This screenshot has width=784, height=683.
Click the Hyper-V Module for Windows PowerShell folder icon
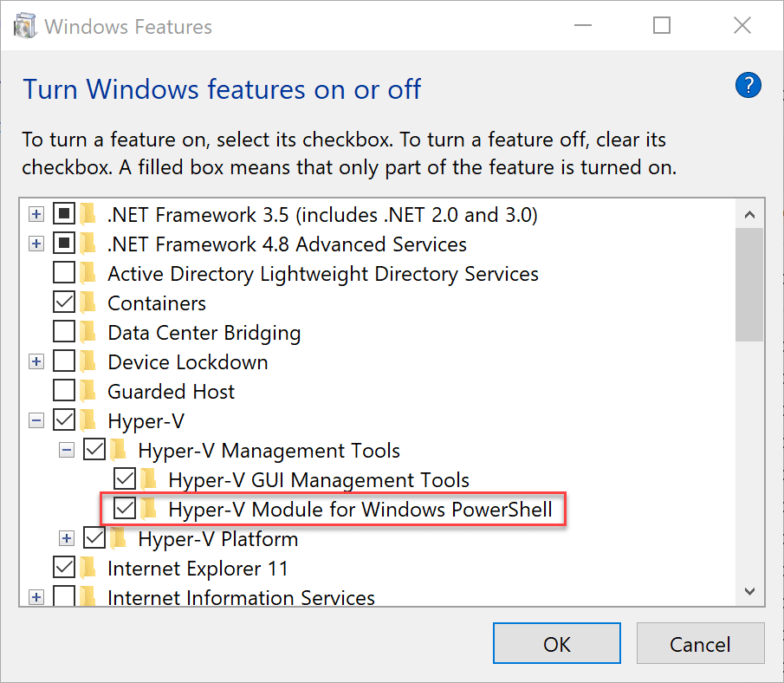(x=149, y=510)
